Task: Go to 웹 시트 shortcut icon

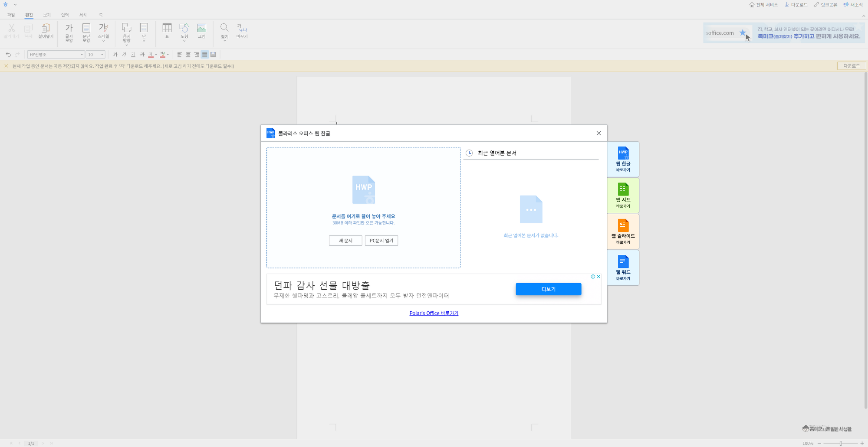Action: click(x=623, y=189)
